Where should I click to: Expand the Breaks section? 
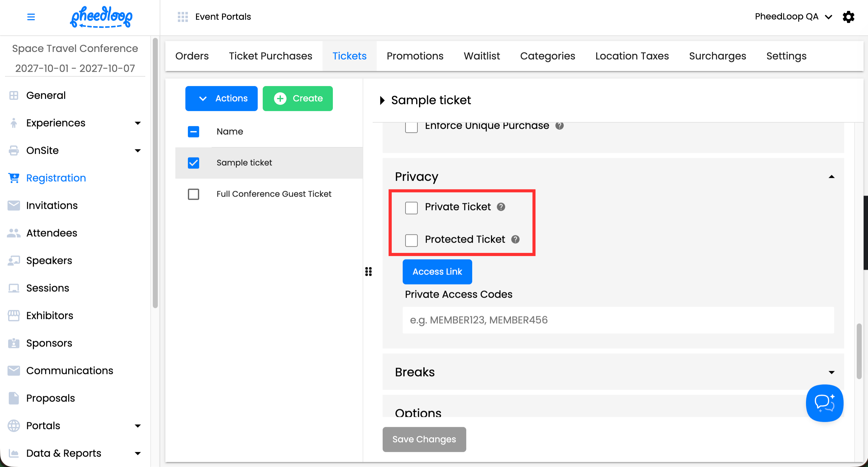(x=831, y=372)
